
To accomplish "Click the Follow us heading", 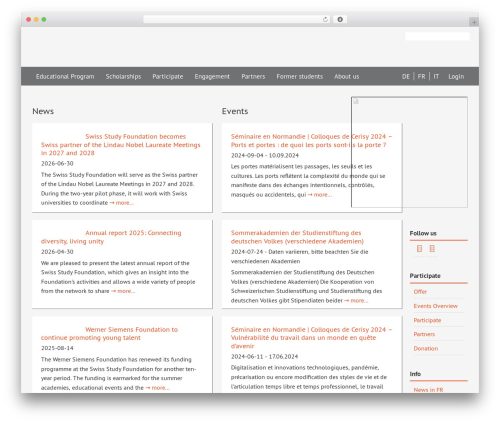I will (423, 233).
